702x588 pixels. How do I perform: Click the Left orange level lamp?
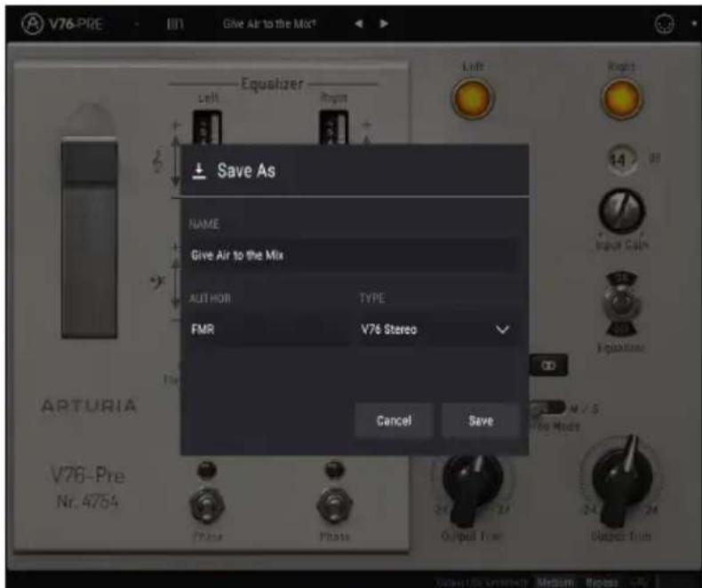473,99
